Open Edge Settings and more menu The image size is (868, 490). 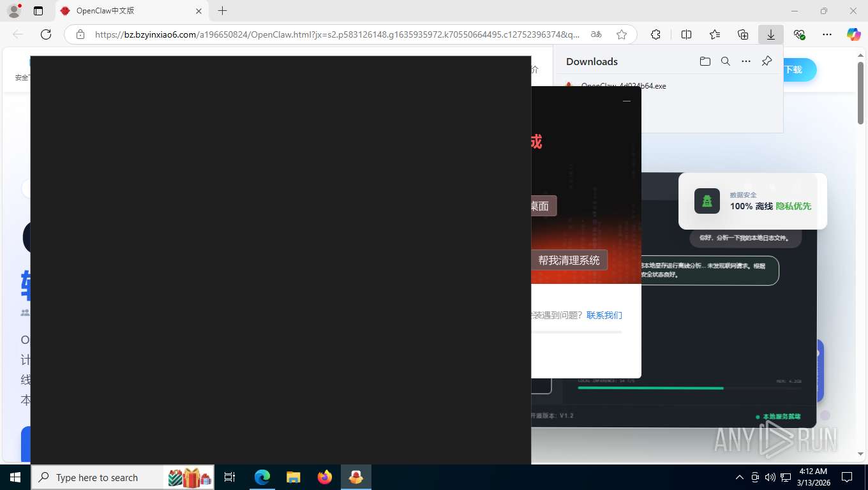point(827,34)
